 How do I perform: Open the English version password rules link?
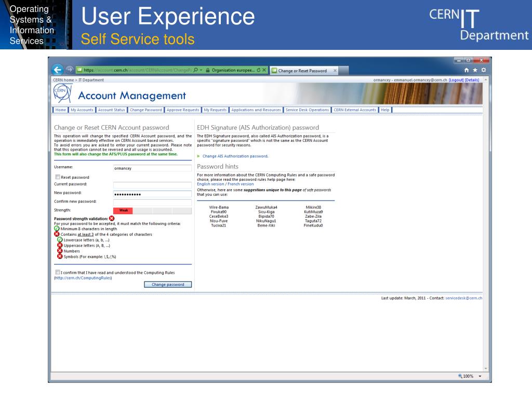210,184
